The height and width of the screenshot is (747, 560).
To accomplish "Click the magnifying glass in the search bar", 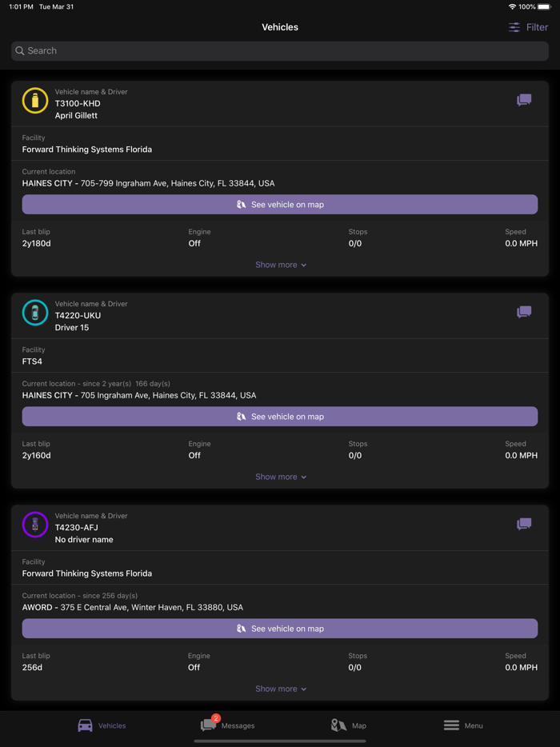I will tap(19, 50).
